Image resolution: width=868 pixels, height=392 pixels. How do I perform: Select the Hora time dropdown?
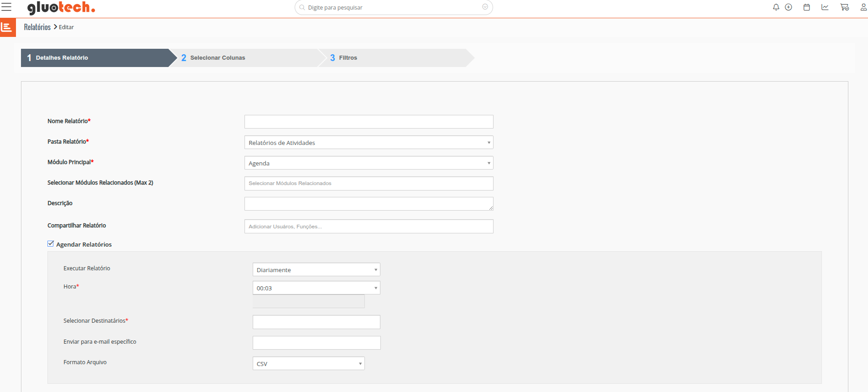[x=316, y=288]
